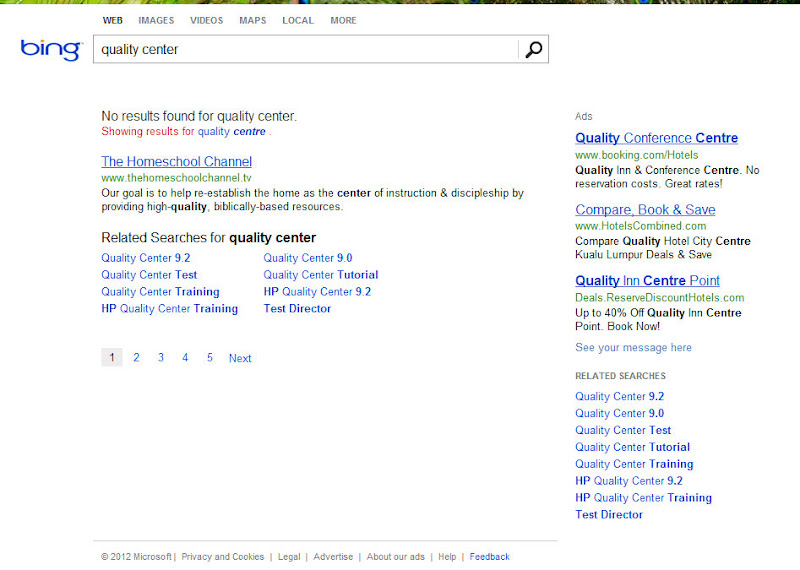Click the Feedback link in footer
The height and width of the screenshot is (570, 800).
pos(490,557)
